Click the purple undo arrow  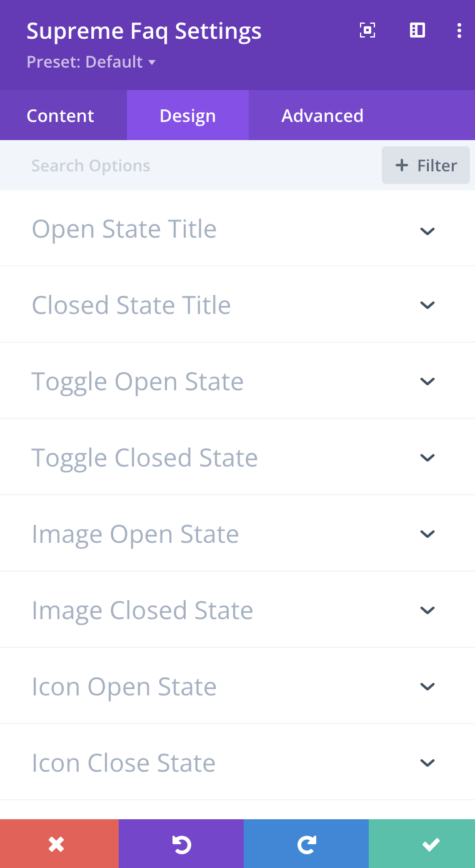[181, 844]
